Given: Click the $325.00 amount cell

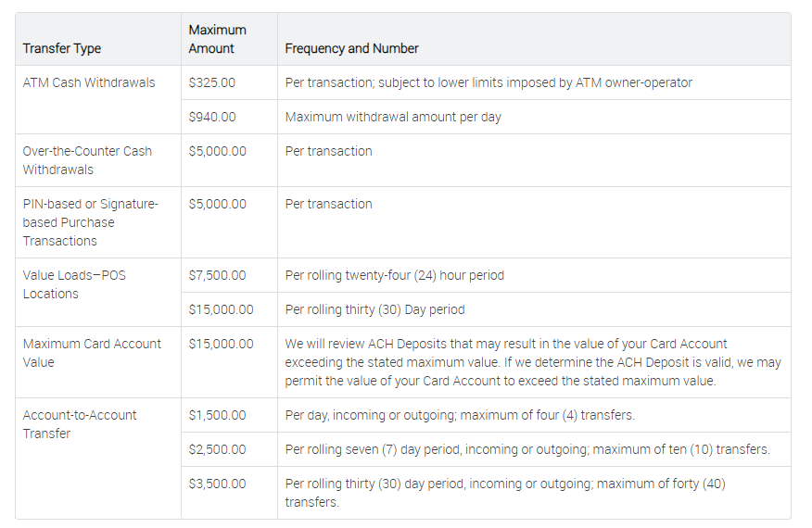Looking at the screenshot, I should tap(212, 82).
